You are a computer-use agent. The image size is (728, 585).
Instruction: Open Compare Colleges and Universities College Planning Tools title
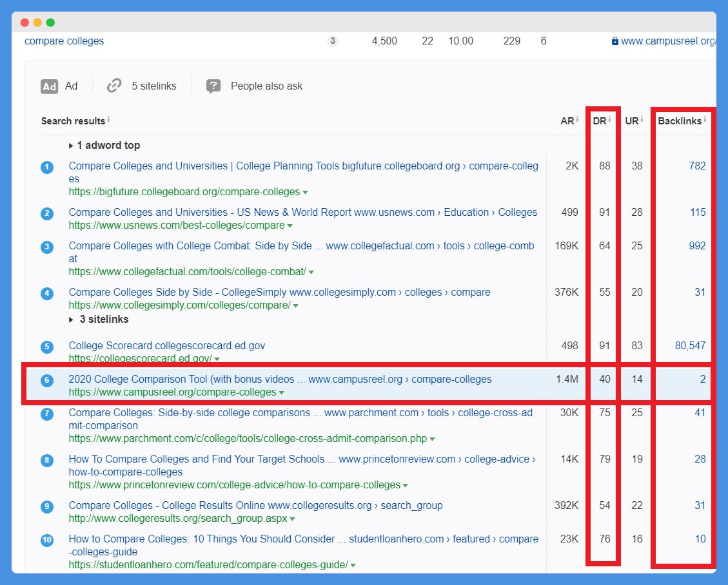[303, 172]
